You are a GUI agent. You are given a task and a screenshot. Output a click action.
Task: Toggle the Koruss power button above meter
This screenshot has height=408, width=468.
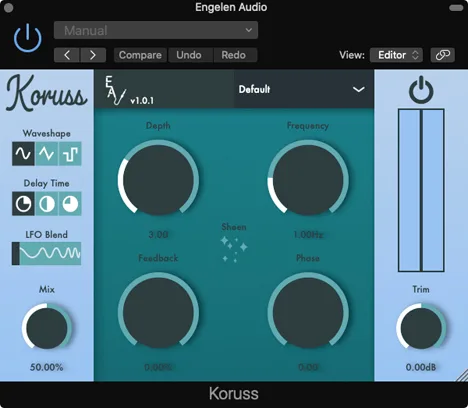tap(421, 90)
